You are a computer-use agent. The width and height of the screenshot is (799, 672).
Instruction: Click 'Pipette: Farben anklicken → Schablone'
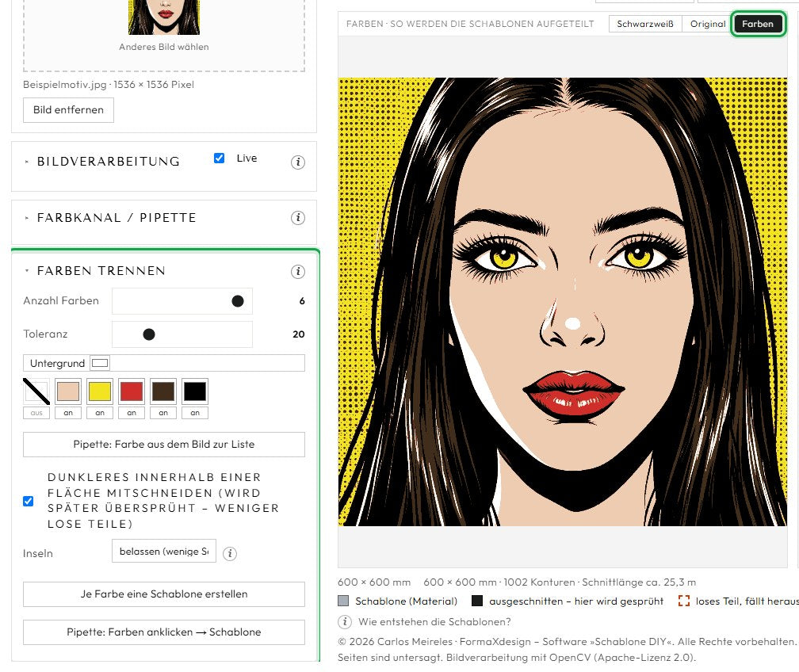(164, 632)
